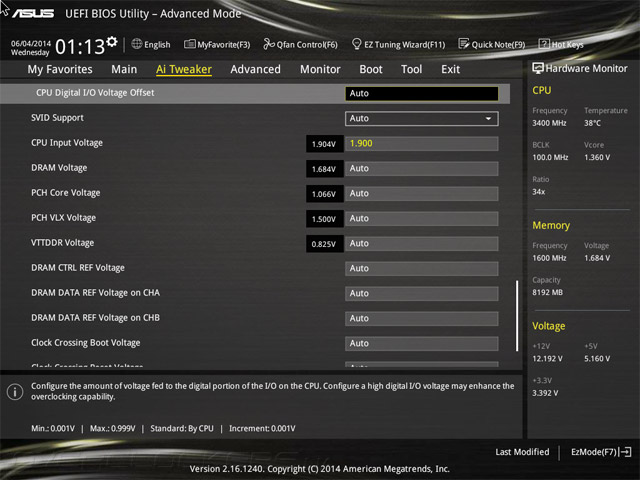
Task: Select DRAM DATA REF Voltage on CHB label
Action: point(96,318)
